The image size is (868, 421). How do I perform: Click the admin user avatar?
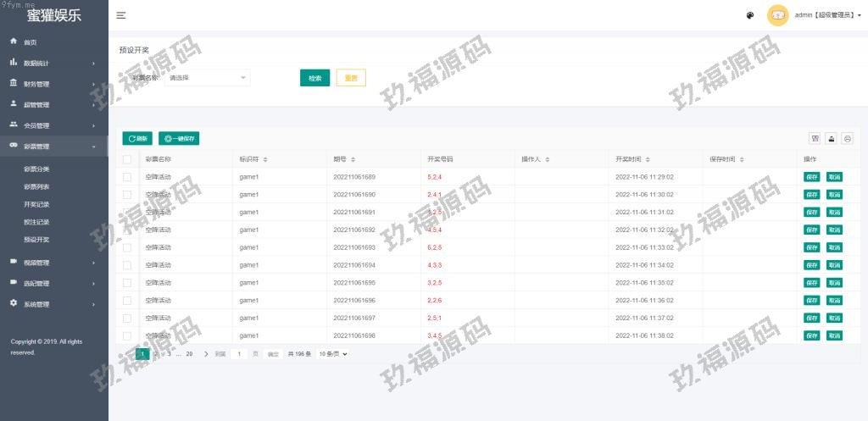tap(777, 15)
